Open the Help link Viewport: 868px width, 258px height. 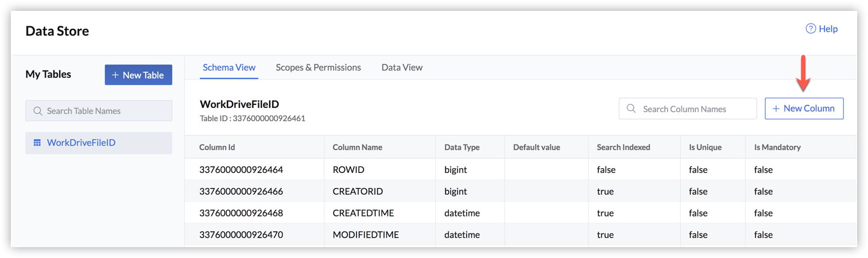click(x=828, y=29)
